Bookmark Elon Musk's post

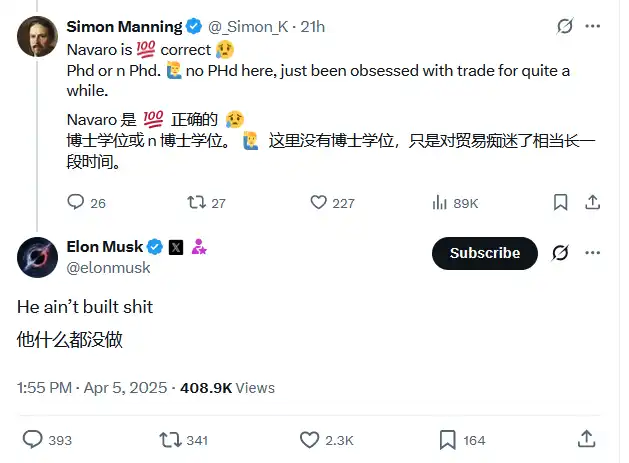point(448,438)
